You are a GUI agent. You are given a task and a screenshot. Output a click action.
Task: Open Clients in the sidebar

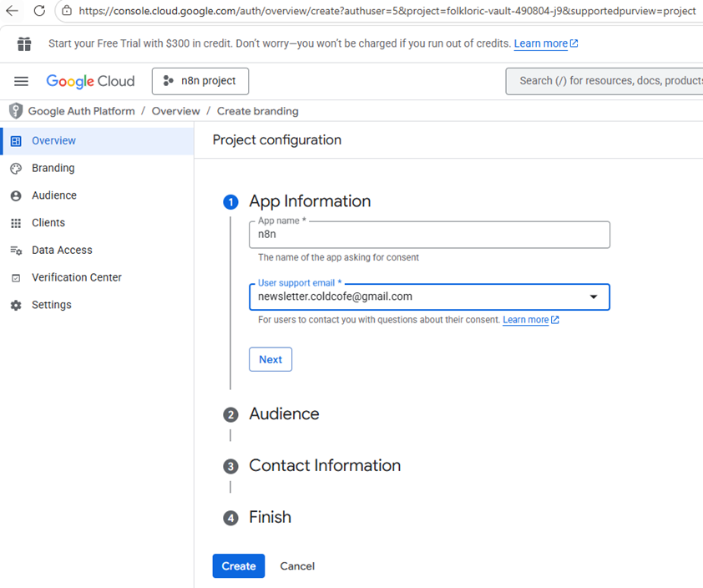48,223
